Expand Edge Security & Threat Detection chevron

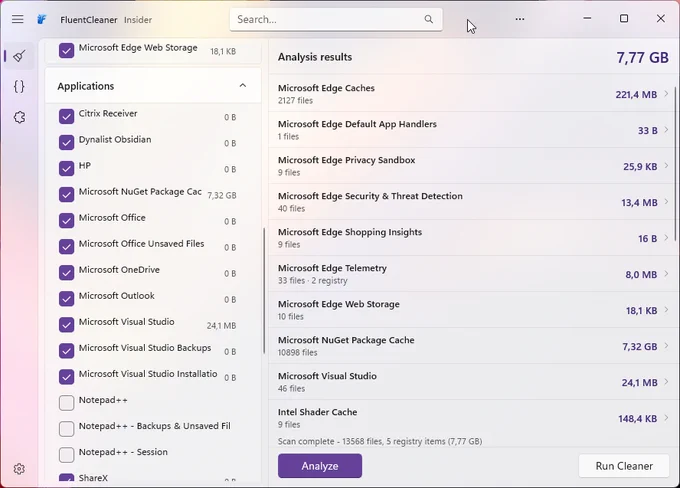coord(666,201)
